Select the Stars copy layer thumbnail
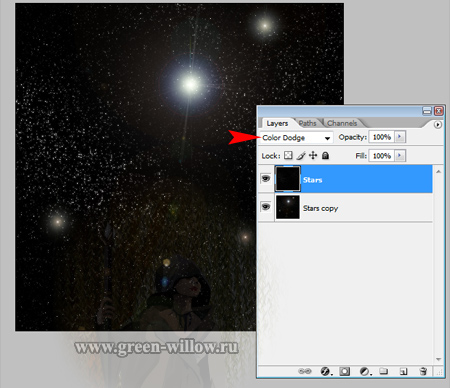450x388 pixels. pyautogui.click(x=287, y=207)
